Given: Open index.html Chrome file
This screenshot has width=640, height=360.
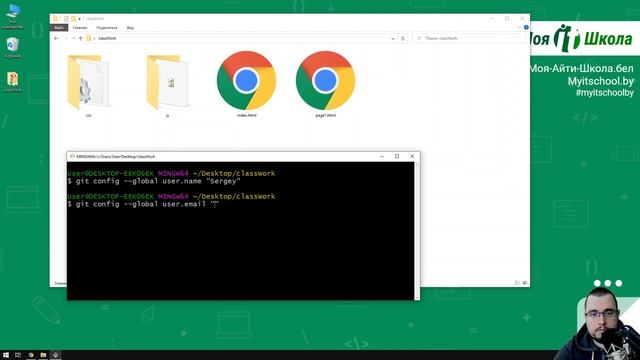Looking at the screenshot, I should 247,84.
